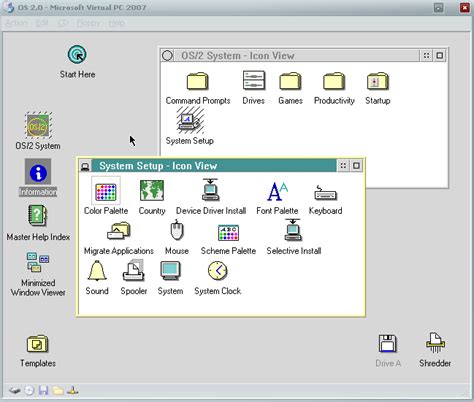The image size is (474, 402).
Task: Select the Minimized Window Viewer icon
Action: [38, 262]
